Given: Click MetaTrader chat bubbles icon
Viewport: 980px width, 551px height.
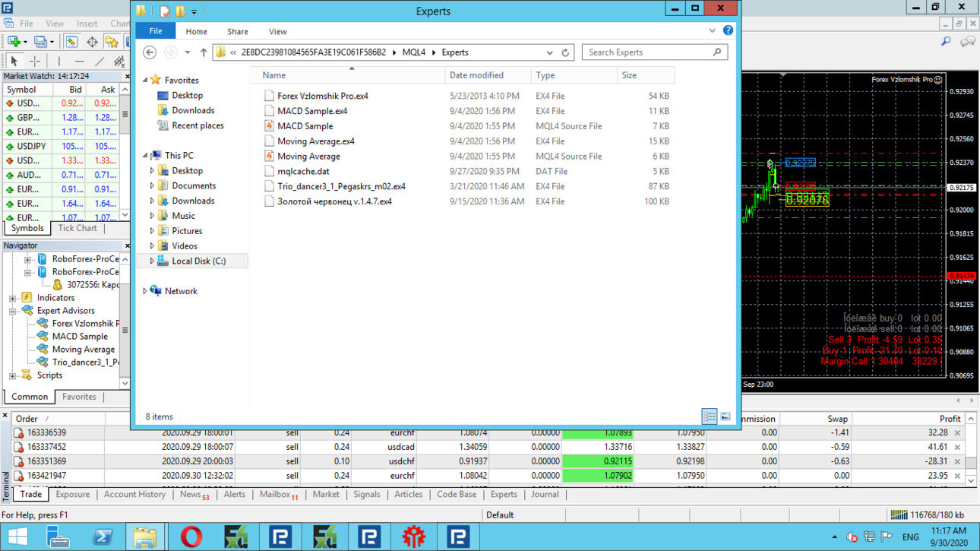Looking at the screenshot, I should click(x=968, y=42).
